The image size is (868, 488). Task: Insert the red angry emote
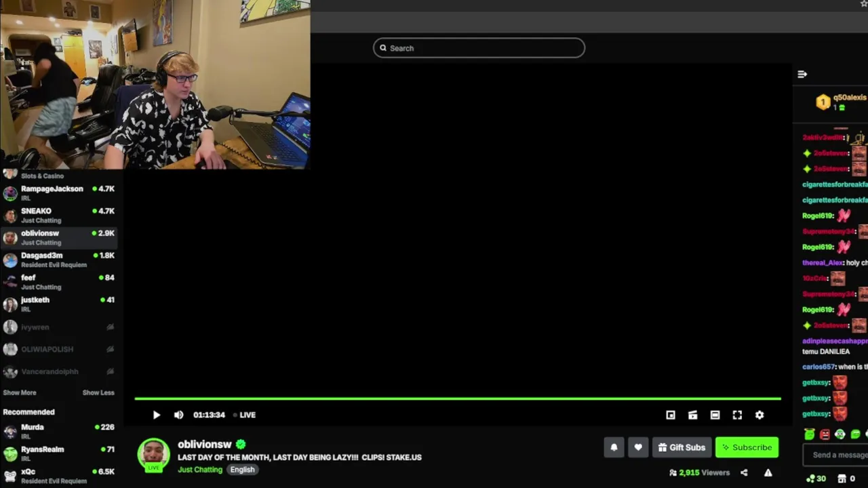point(825,434)
